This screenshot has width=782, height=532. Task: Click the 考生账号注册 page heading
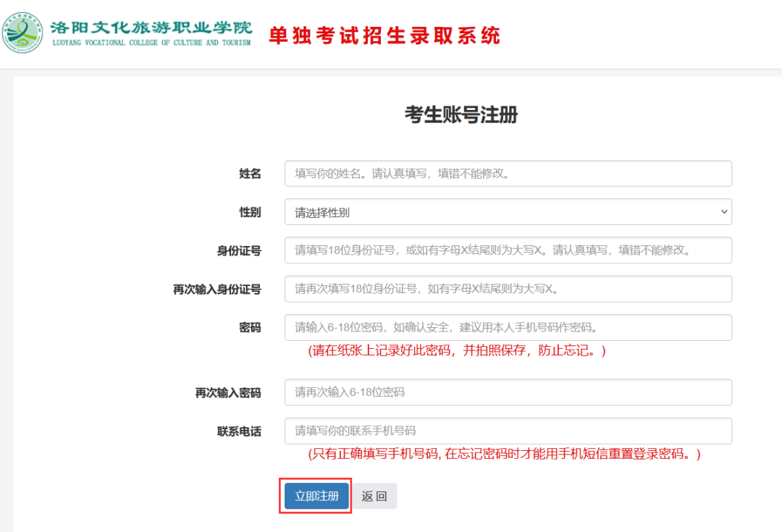point(461,114)
